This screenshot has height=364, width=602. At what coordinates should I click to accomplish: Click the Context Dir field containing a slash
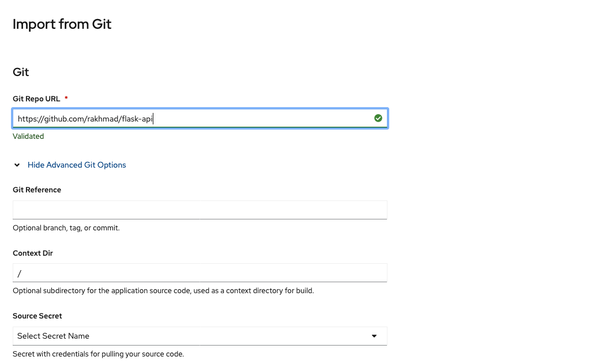pos(200,272)
